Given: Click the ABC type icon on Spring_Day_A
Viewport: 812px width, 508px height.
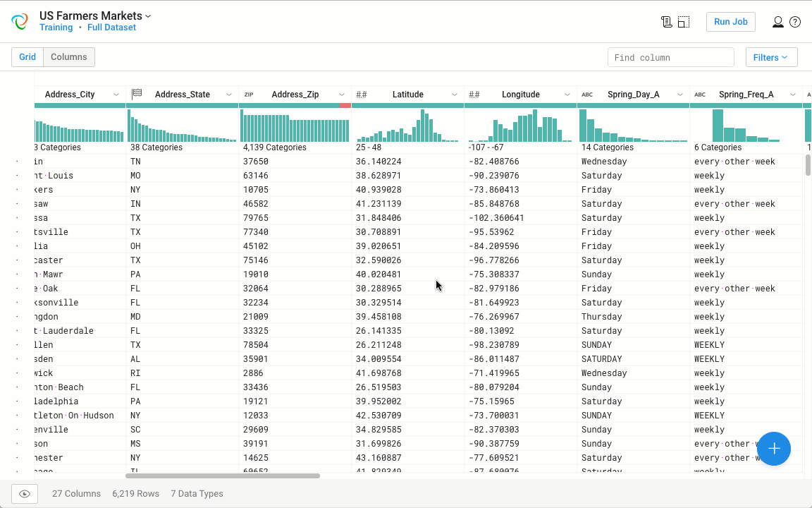Looking at the screenshot, I should 587,95.
